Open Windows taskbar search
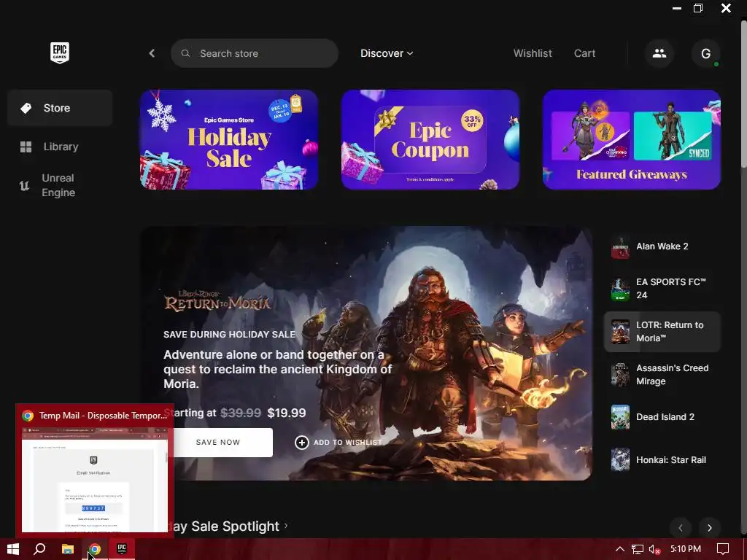This screenshot has height=560, width=747. point(40,549)
